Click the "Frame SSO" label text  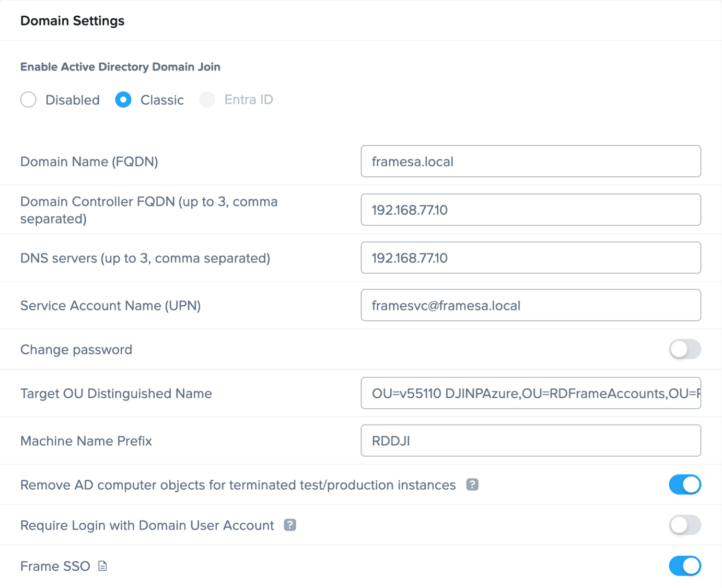(x=55, y=566)
